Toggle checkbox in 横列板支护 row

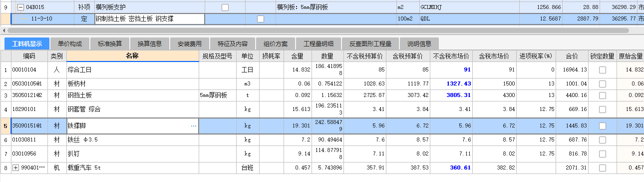[225, 7]
